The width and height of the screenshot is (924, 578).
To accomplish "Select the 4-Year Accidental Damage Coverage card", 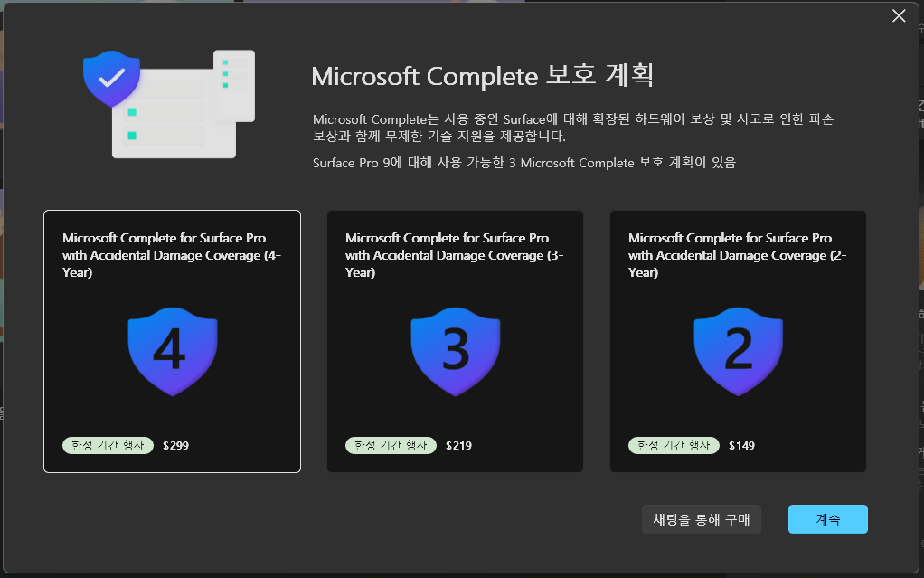I will click(x=172, y=342).
